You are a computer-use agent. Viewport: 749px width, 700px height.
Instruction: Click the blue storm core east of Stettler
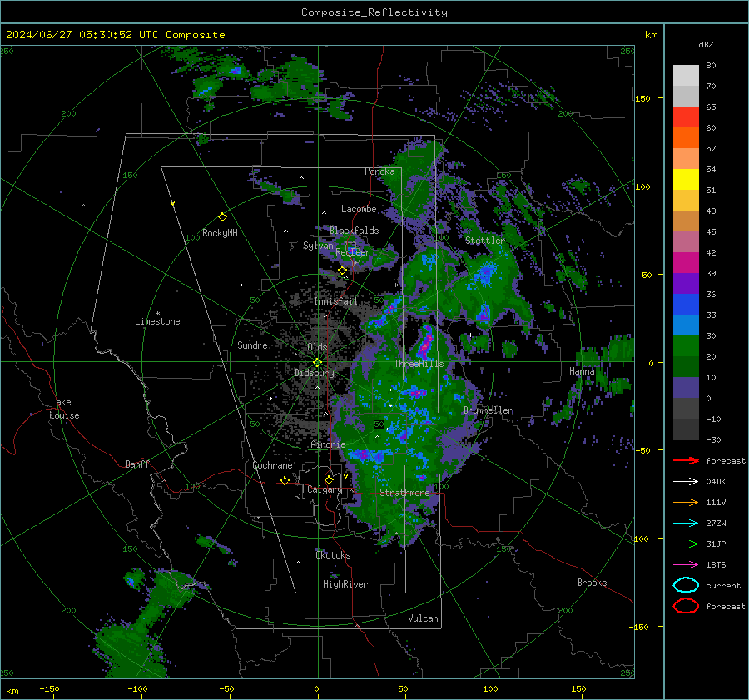point(485,275)
